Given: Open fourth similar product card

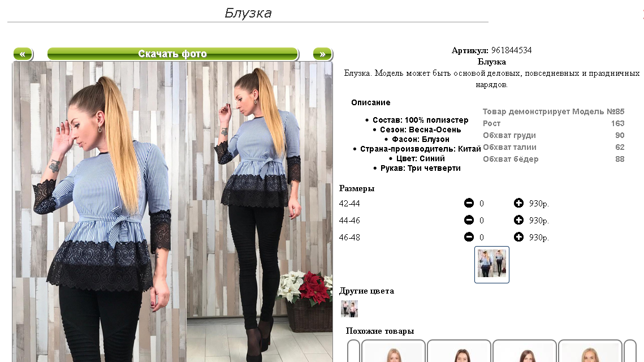Looking at the screenshot, I should 590,351.
